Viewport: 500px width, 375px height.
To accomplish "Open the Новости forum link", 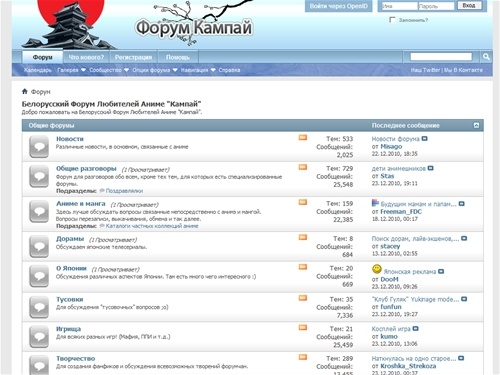I will click(70, 139).
